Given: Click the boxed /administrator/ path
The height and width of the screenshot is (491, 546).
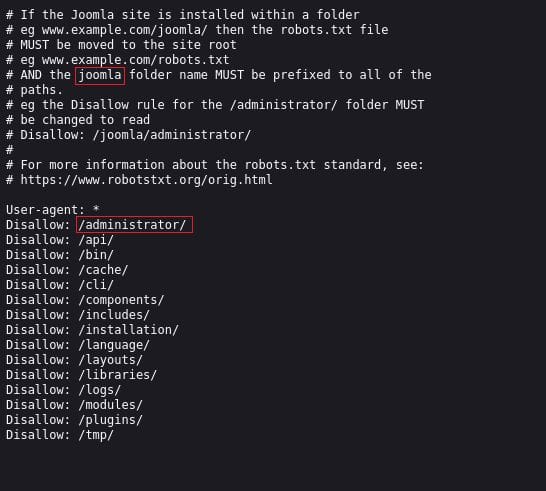Looking at the screenshot, I should pyautogui.click(x=134, y=225).
